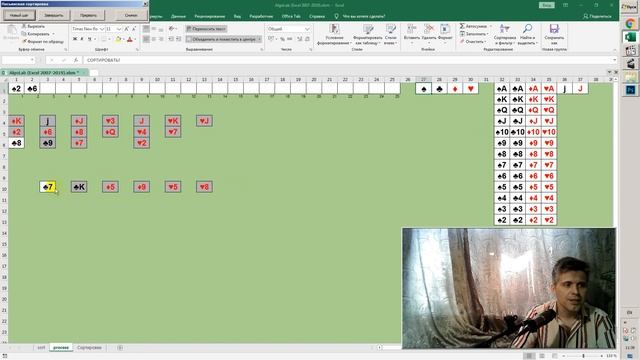The image size is (640, 360).
Task: Click the conditional formatting icon
Action: (334, 29)
